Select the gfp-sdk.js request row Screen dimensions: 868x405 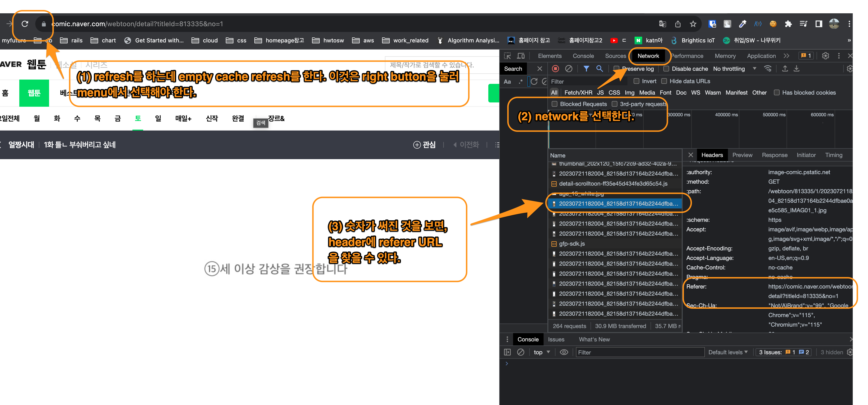[x=572, y=244]
